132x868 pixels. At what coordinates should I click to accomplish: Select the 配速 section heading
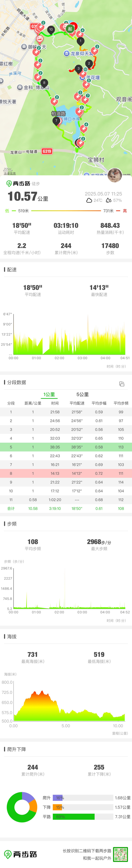coord(12,270)
